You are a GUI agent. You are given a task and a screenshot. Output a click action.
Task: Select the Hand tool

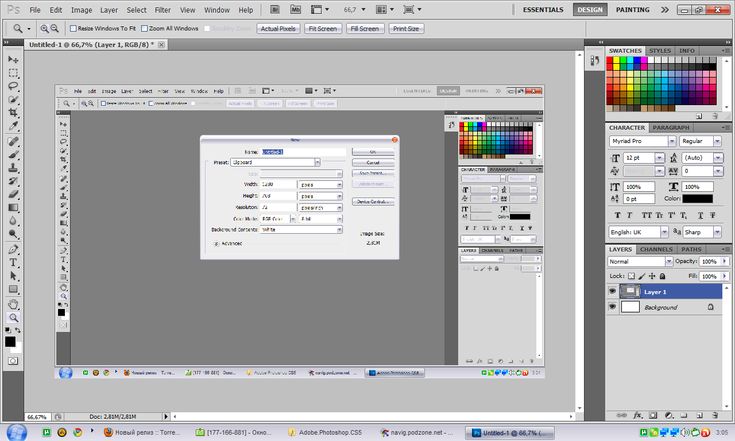14,303
